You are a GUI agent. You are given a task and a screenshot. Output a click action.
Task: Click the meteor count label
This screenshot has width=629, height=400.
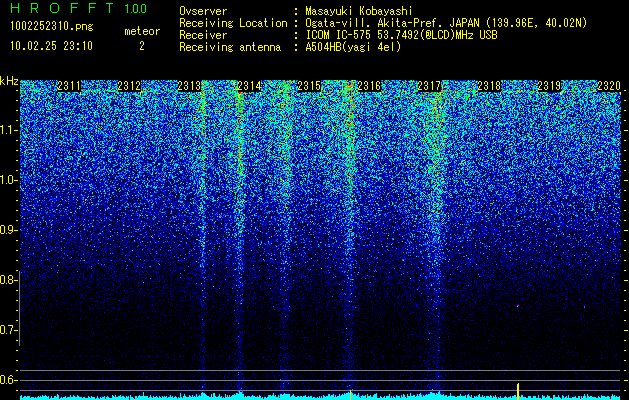142,31
